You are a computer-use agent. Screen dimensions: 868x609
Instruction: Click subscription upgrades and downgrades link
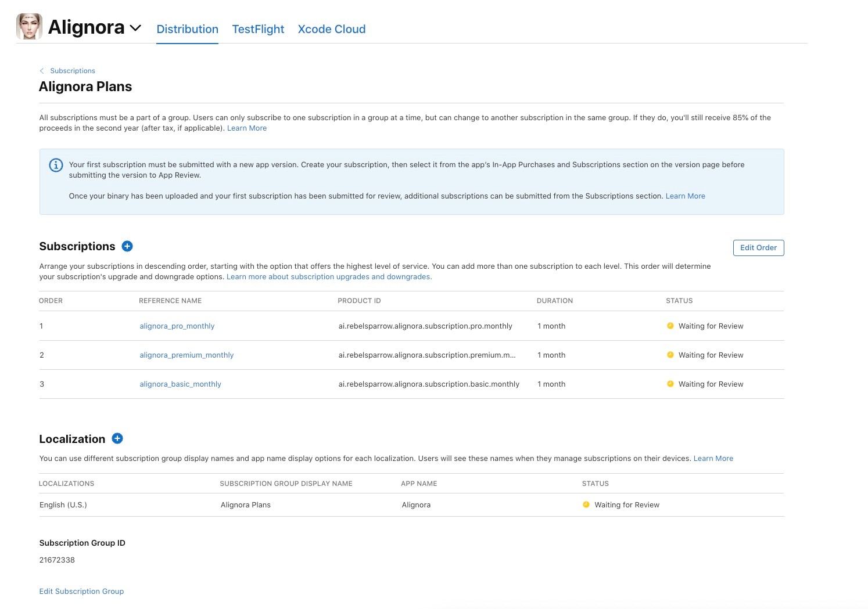[329, 277]
